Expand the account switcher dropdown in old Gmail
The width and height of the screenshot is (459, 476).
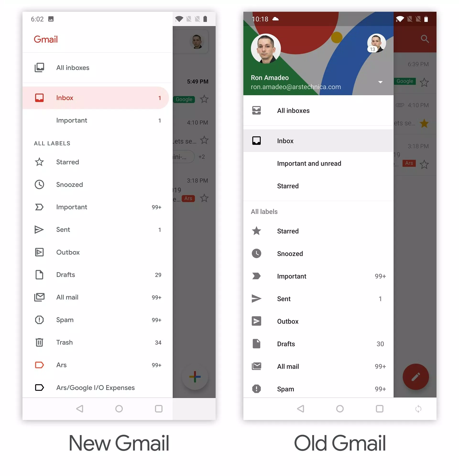[381, 82]
